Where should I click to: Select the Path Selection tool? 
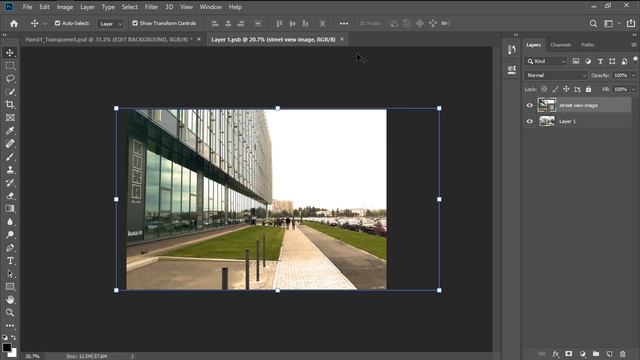click(10, 274)
